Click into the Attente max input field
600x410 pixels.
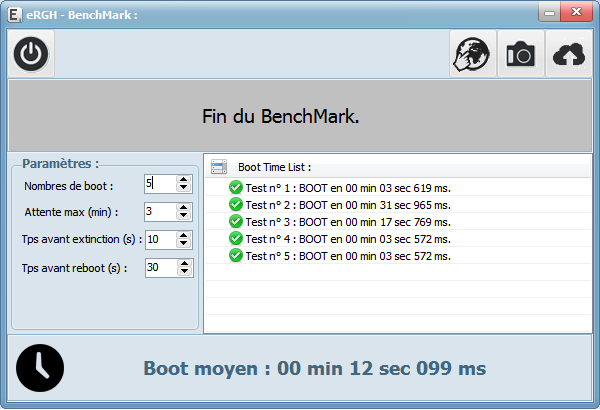[x=159, y=212]
